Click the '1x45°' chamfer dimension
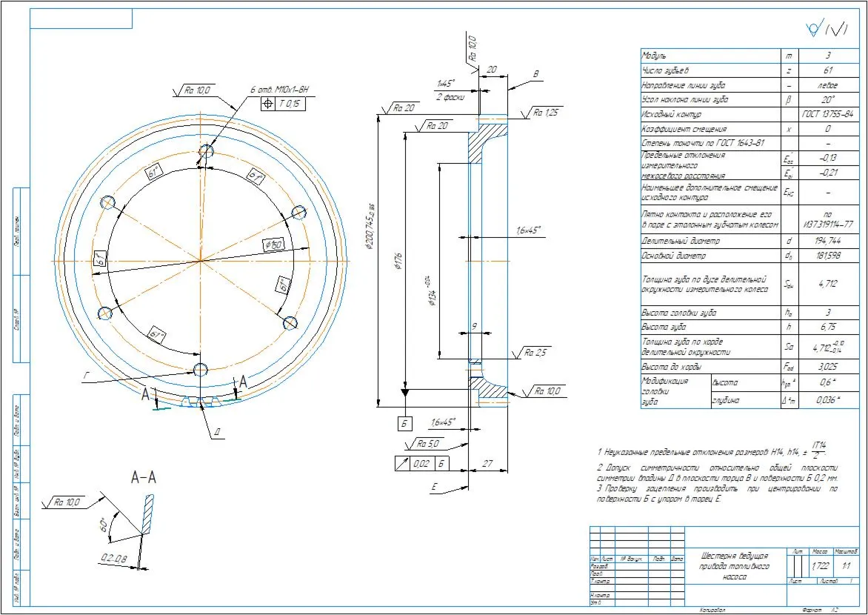The width and height of the screenshot is (868, 615). coord(446,84)
